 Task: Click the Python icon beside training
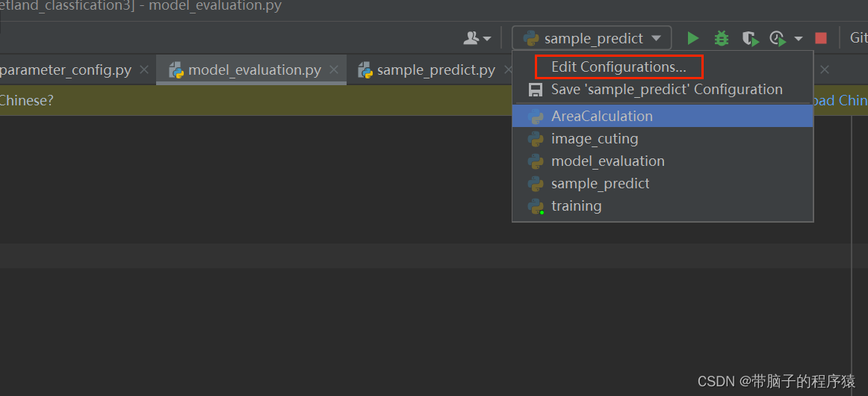pyautogui.click(x=536, y=206)
